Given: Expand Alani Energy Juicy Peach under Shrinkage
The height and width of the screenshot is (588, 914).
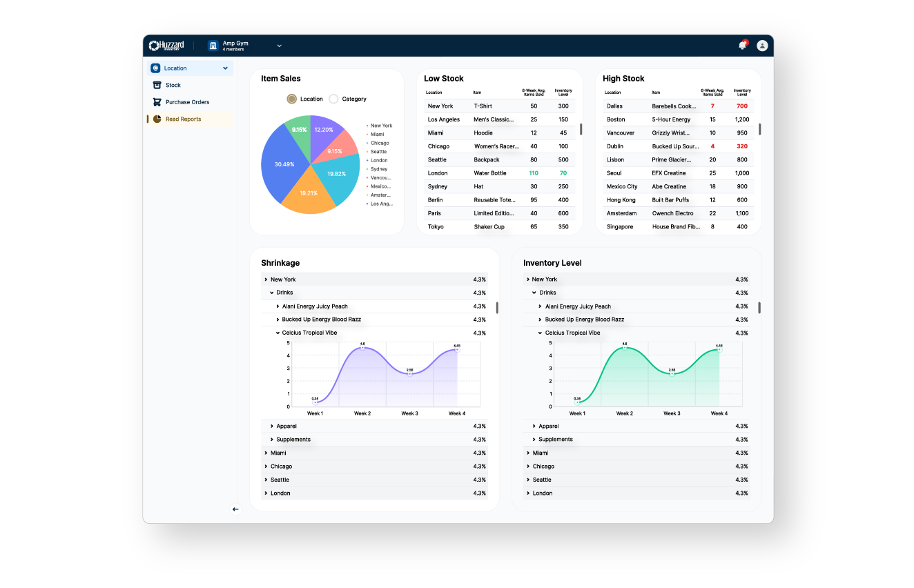Looking at the screenshot, I should pos(278,306).
